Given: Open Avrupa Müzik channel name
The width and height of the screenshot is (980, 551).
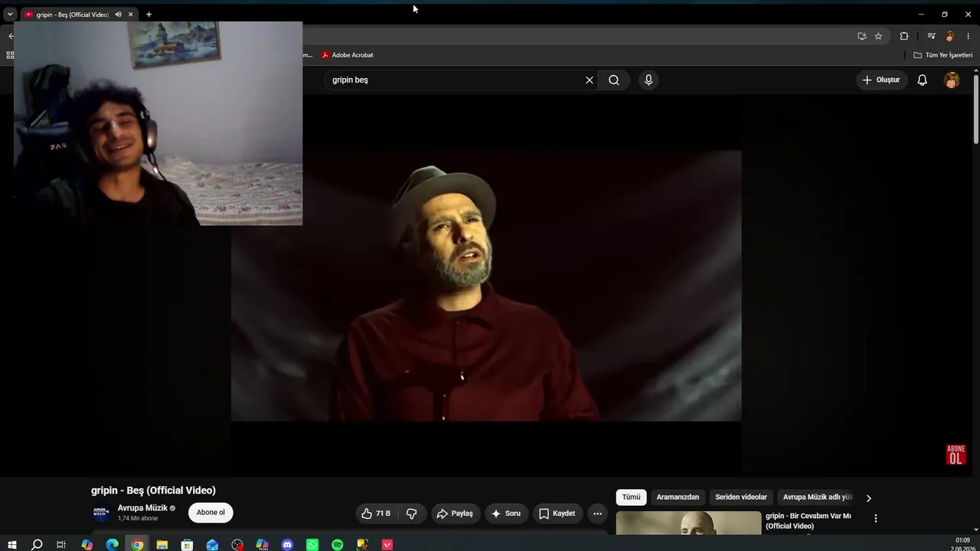Looking at the screenshot, I should pyautogui.click(x=142, y=508).
